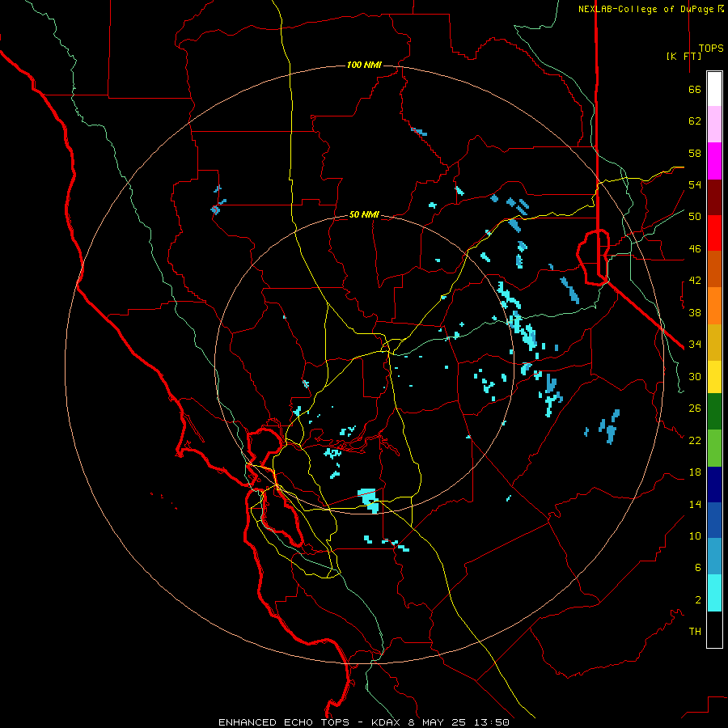728x728 pixels.
Task: Click the medium blue 18 K FT swatch
Action: [714, 520]
